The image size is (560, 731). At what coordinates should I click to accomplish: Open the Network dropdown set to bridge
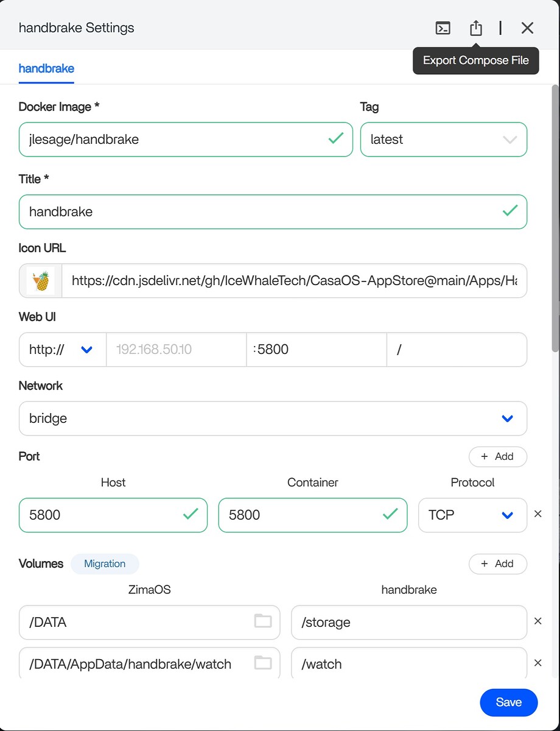tap(273, 418)
